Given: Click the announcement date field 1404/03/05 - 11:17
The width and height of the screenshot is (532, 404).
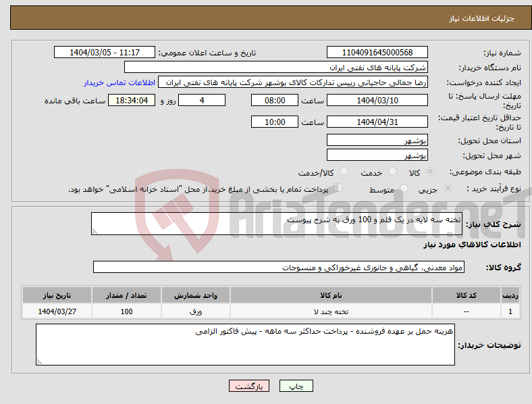Looking at the screenshot, I should (105, 52).
